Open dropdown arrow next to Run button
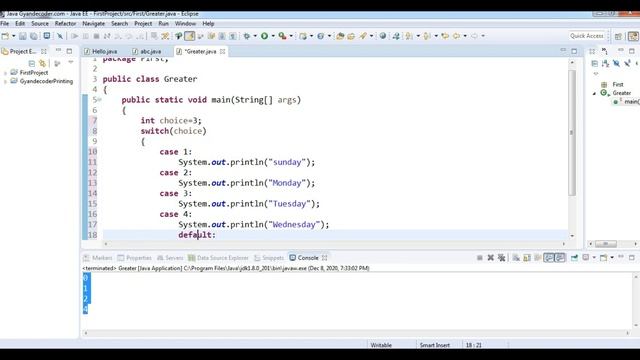The width and height of the screenshot is (640, 360). [273, 36]
